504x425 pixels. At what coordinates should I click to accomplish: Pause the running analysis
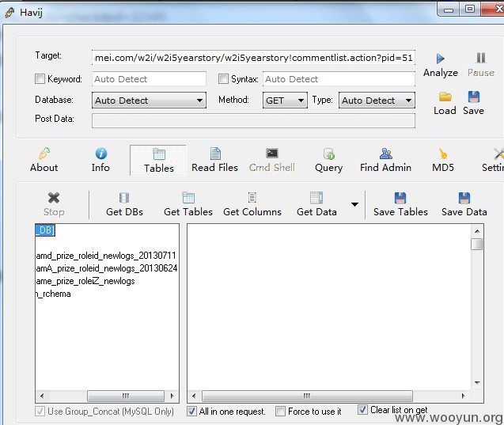[x=481, y=66]
